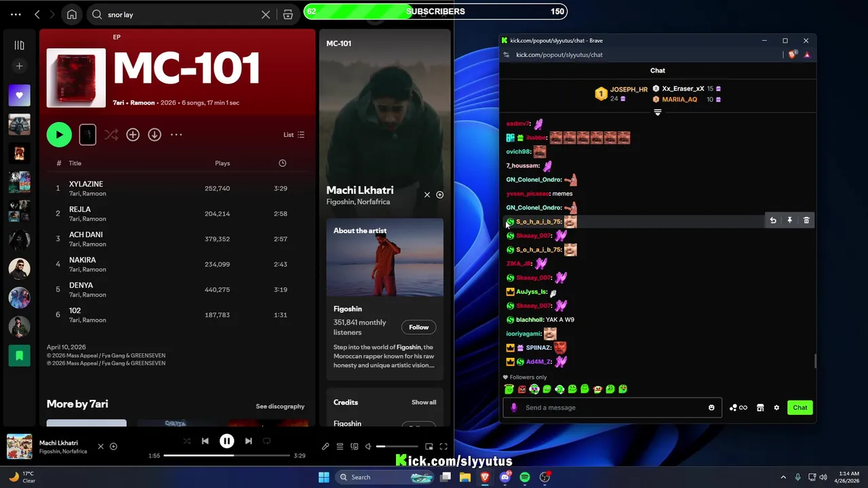Play the MC-101 EP with green button
Image resolution: width=868 pixels, height=488 pixels.
point(59,134)
